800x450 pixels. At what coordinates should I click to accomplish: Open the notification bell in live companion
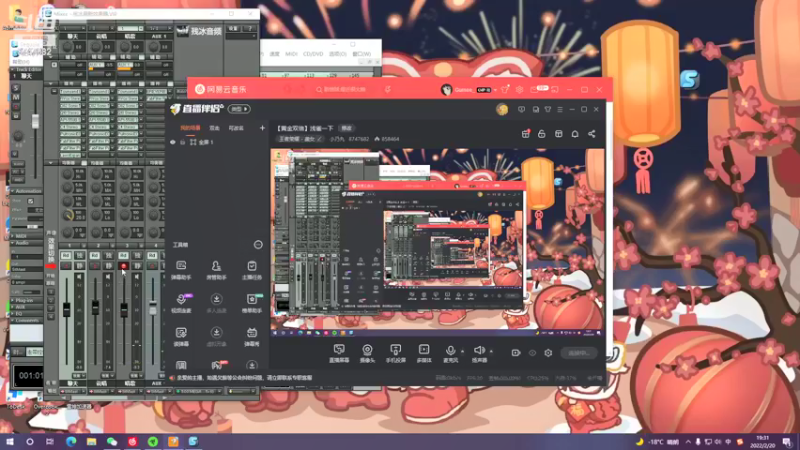[x=575, y=134]
